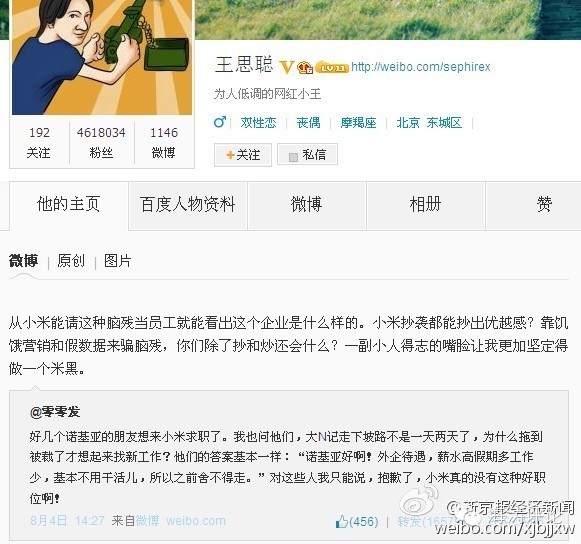Filter posts by 原创
This screenshot has height=544, width=581.
pyautogui.click(x=71, y=261)
